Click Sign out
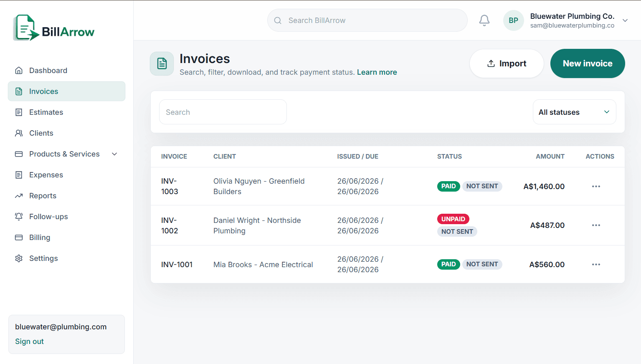This screenshot has height=364, width=641. tap(29, 341)
